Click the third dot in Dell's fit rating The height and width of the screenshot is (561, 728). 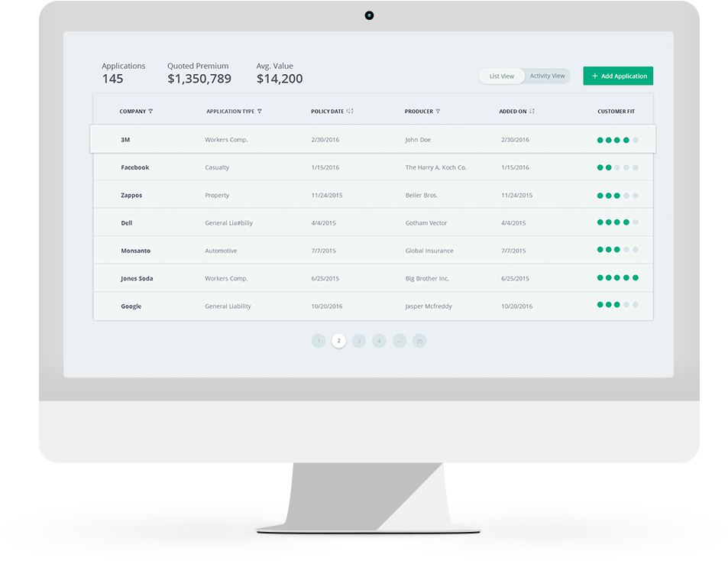617,222
